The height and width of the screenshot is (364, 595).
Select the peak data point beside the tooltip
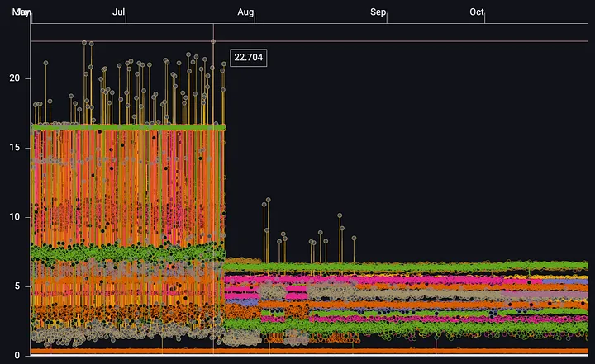pyautogui.click(x=213, y=40)
